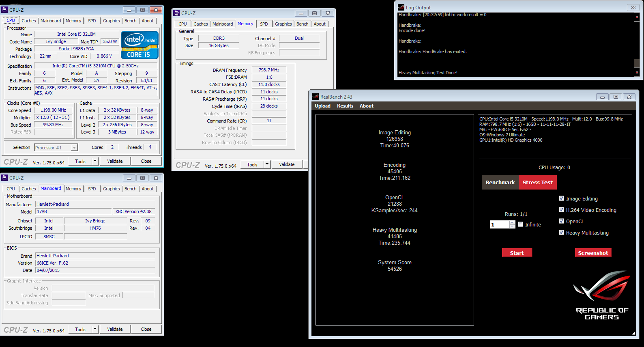644x347 pixels.
Task: Switch to the Bench tab in the CPU window
Action: [x=131, y=21]
